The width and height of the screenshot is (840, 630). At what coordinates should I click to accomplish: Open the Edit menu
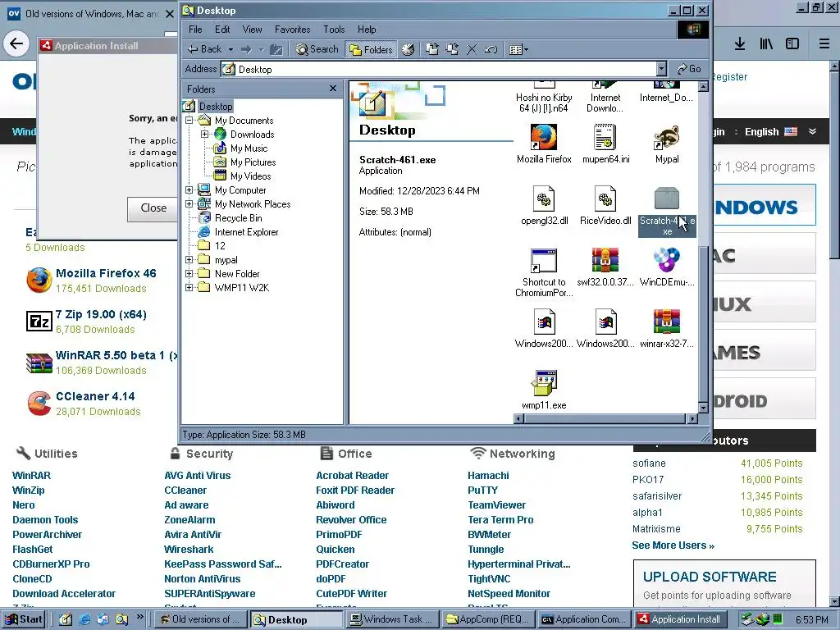click(222, 30)
